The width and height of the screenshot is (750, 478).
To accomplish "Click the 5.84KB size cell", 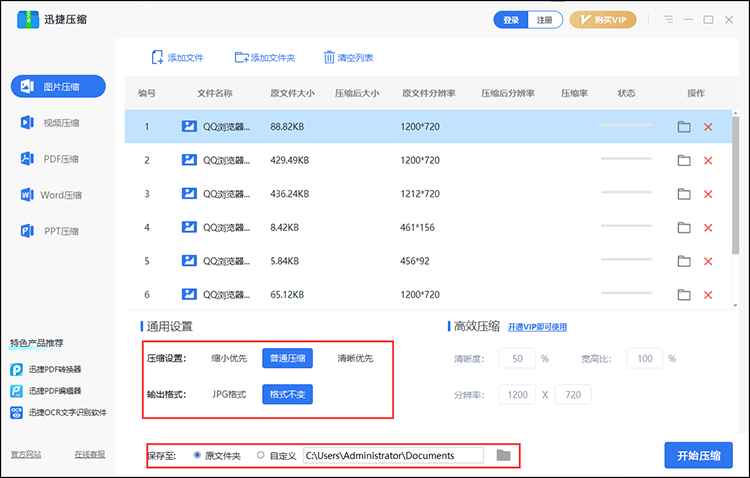I will click(285, 261).
